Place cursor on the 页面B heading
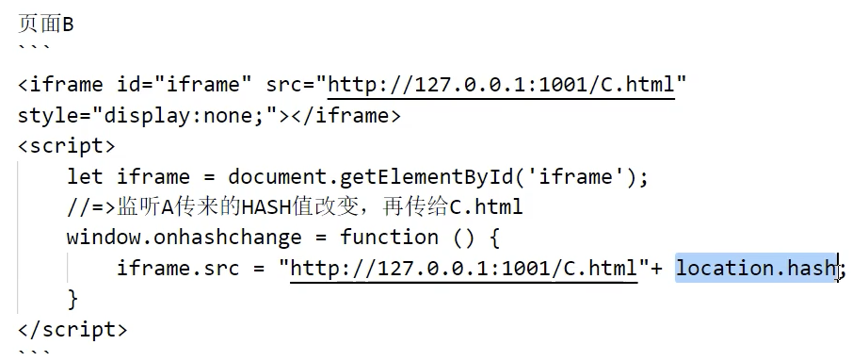The width and height of the screenshot is (868, 361). tap(45, 25)
